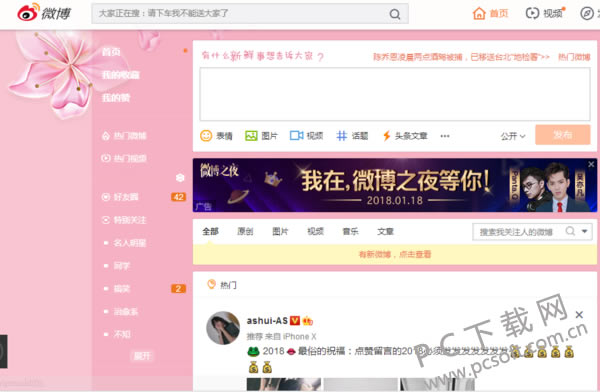Viewport: 600px width, 392px height.
Task: Switch to the 全部 feed tab
Action: pos(210,231)
